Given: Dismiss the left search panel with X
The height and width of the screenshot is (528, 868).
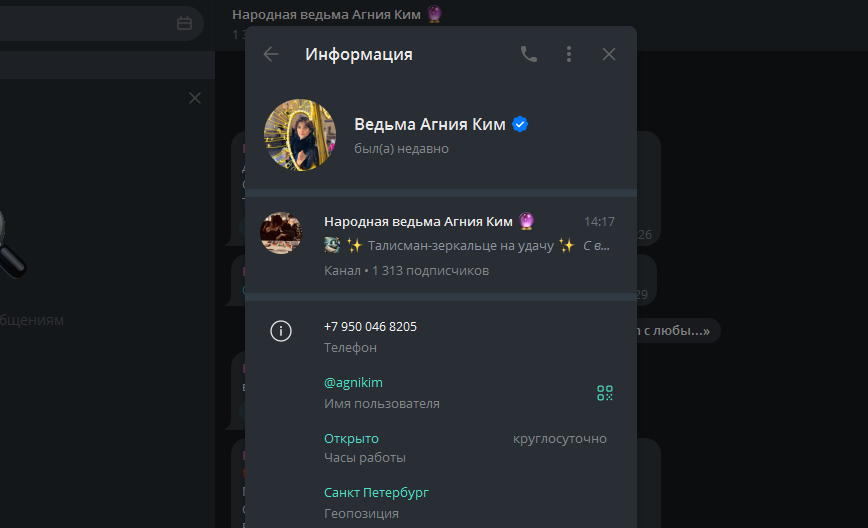Looking at the screenshot, I should point(195,98).
